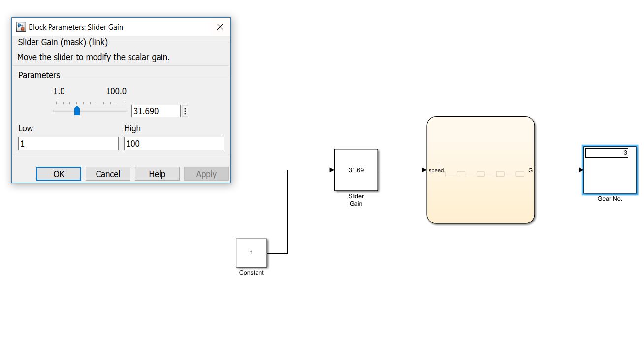
Task: Select the Constant block labeled 1
Action: click(252, 253)
